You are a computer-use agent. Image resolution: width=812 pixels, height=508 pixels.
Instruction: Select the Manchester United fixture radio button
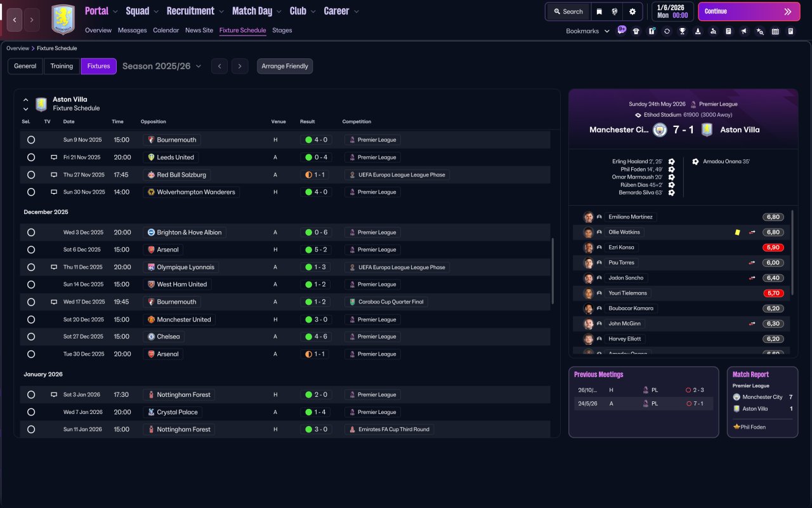pos(31,319)
